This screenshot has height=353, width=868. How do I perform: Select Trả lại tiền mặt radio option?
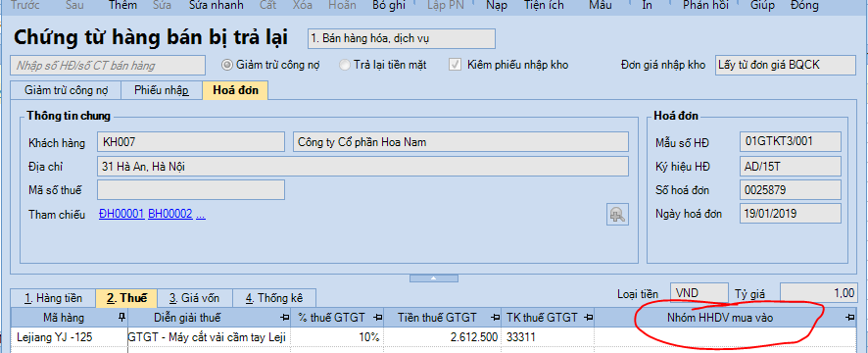coord(383,65)
